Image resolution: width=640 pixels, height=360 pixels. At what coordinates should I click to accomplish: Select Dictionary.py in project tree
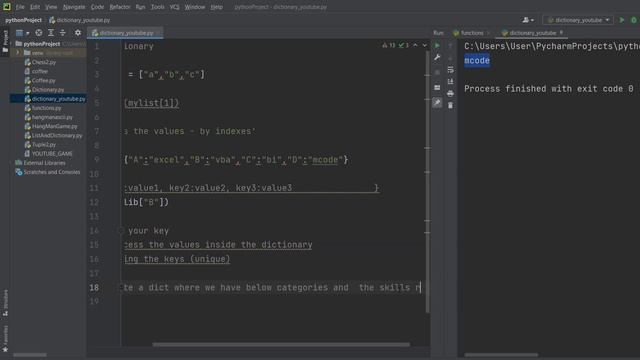[x=48, y=90]
